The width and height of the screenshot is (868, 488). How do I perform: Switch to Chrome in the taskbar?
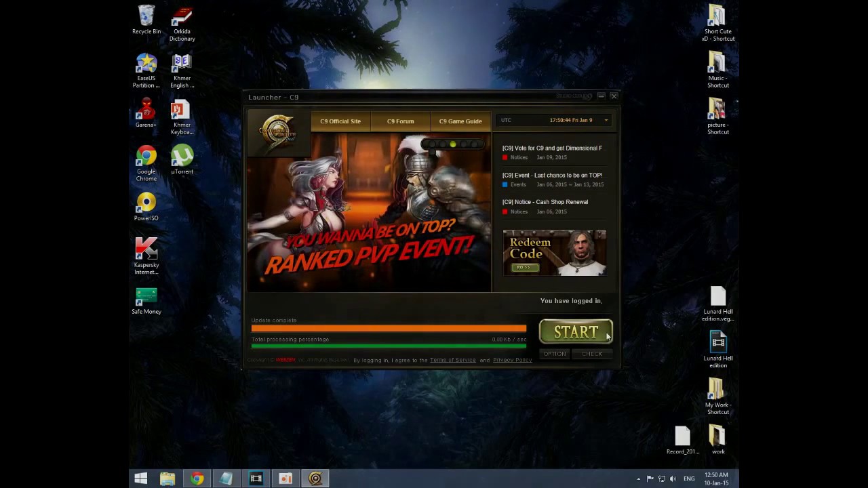point(197,479)
